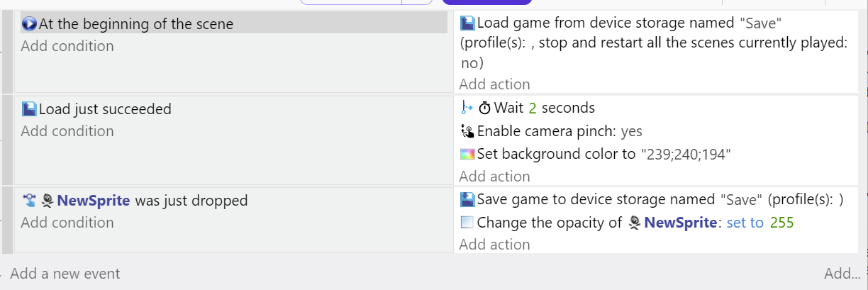Edit the background color value "239;240;194"
868x290 pixels.
686,154
